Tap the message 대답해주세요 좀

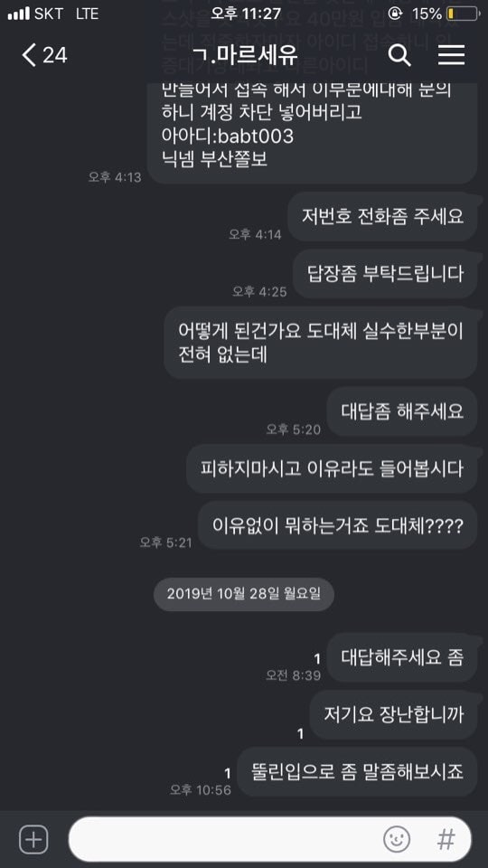coord(402,657)
